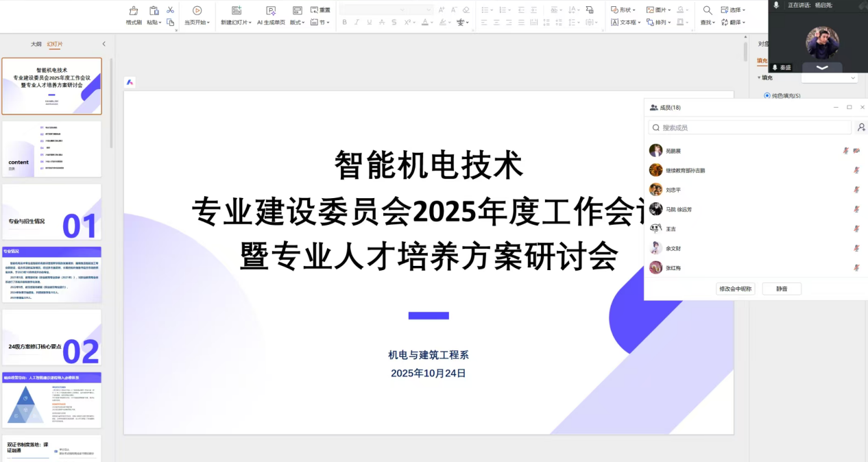Toggle 王吉's muted microphone icon
Viewport: 868px width, 462px height.
pos(856,229)
